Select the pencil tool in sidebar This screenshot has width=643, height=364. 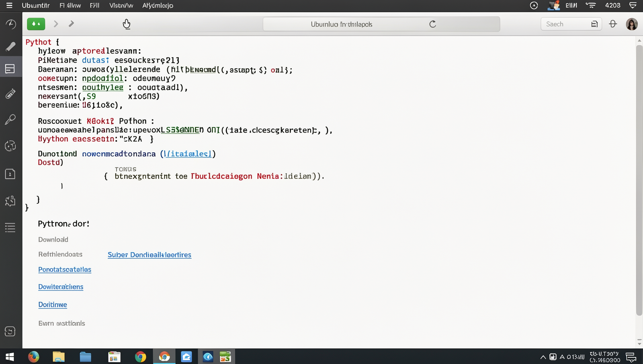tap(10, 47)
